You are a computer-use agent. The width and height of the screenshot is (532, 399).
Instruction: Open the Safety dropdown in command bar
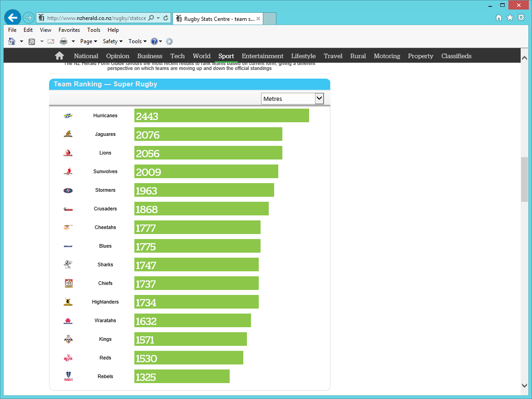point(113,41)
